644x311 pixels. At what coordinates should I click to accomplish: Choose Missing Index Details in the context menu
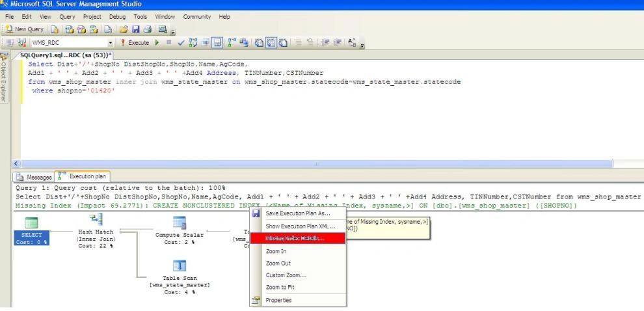(x=298, y=238)
